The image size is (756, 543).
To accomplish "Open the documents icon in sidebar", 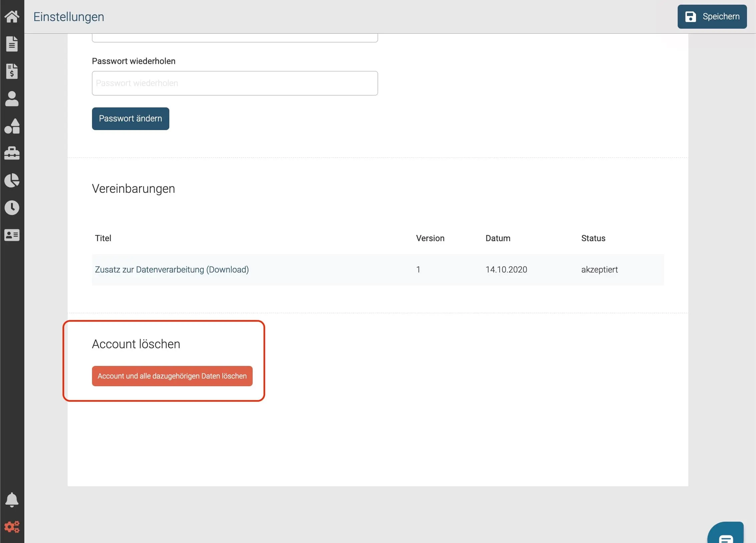I will [x=12, y=44].
